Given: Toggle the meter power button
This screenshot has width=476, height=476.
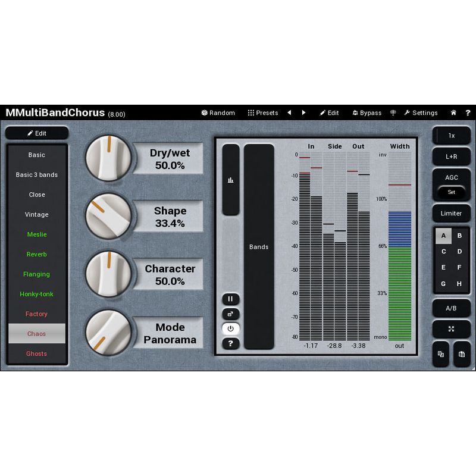Looking at the screenshot, I should point(231,329).
